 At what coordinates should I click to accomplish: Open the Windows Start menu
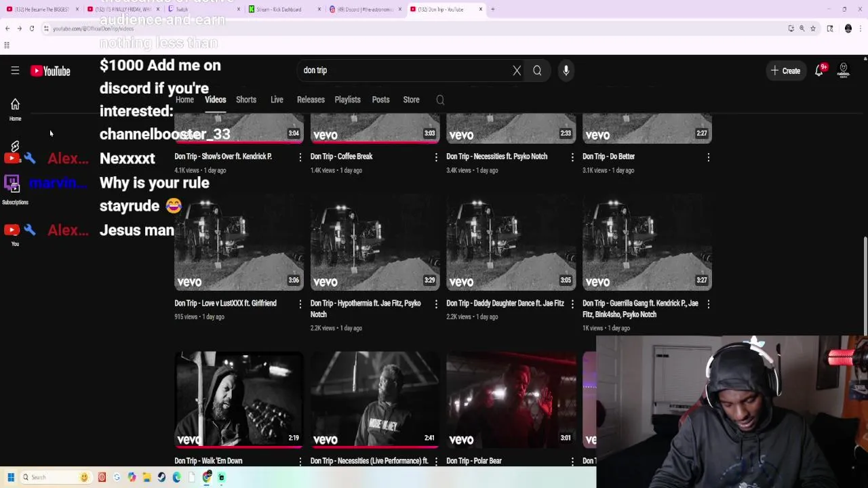tap(11, 477)
